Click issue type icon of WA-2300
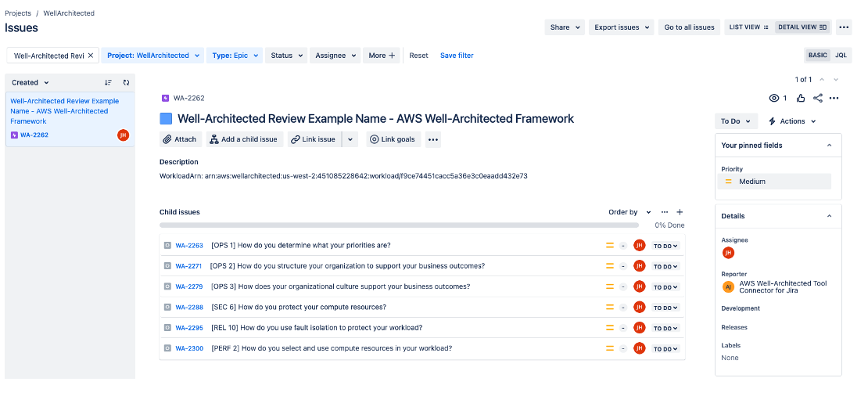 point(167,348)
